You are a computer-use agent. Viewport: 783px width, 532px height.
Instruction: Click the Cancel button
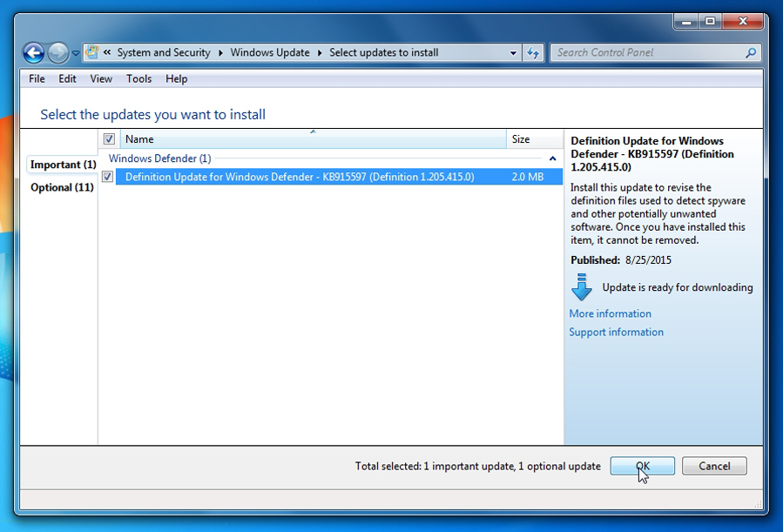tap(714, 466)
